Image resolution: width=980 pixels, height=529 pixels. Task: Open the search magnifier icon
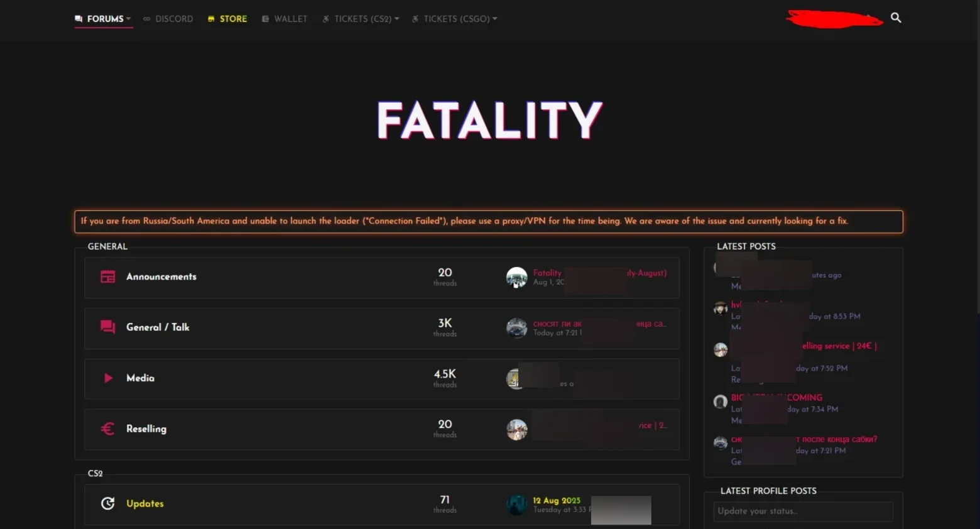(x=896, y=18)
